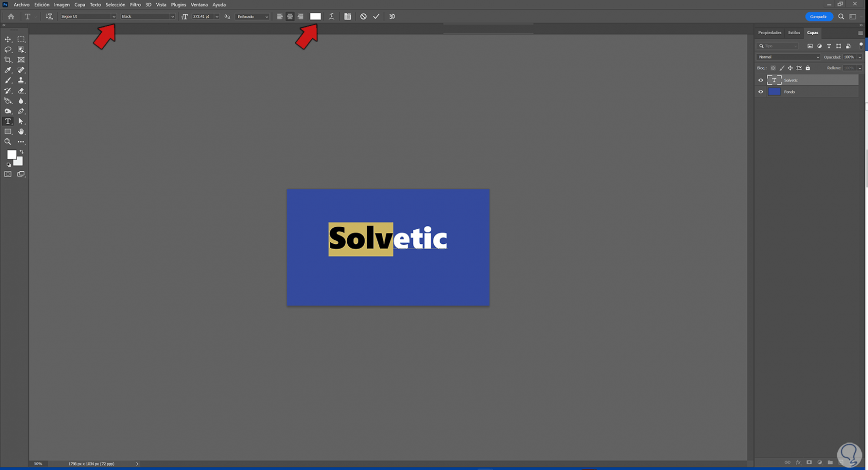
Task: Toggle 3D text conversion
Action: (392, 16)
